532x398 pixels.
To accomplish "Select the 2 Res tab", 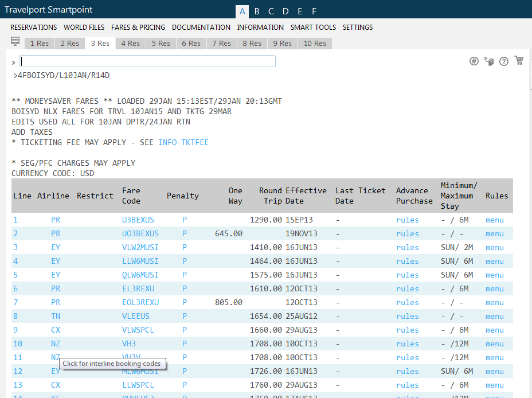I will pyautogui.click(x=70, y=44).
